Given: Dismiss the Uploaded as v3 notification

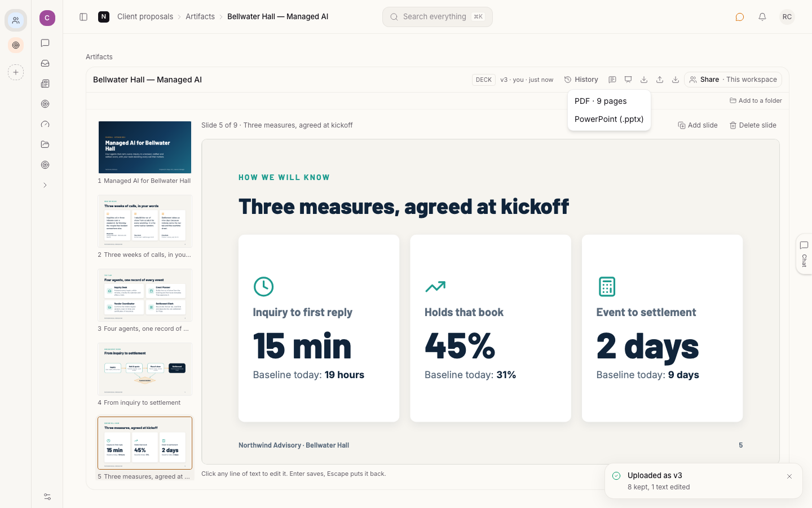Looking at the screenshot, I should coord(789,476).
